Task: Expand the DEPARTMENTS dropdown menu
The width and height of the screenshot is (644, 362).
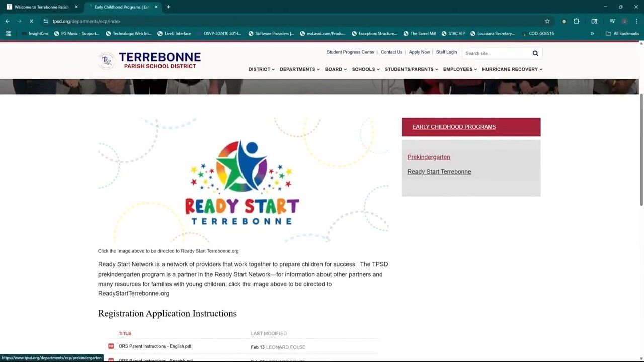Action: (299, 69)
